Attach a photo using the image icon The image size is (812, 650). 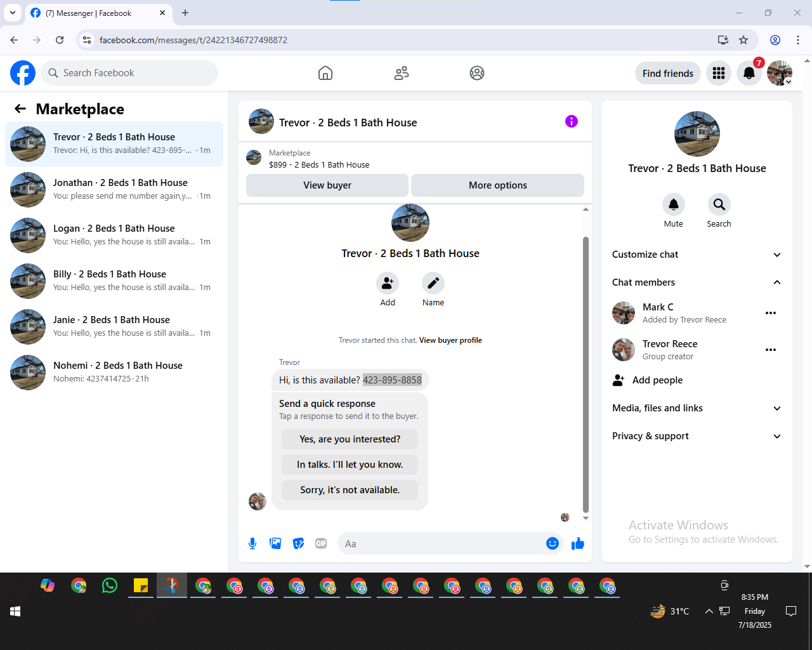(275, 543)
